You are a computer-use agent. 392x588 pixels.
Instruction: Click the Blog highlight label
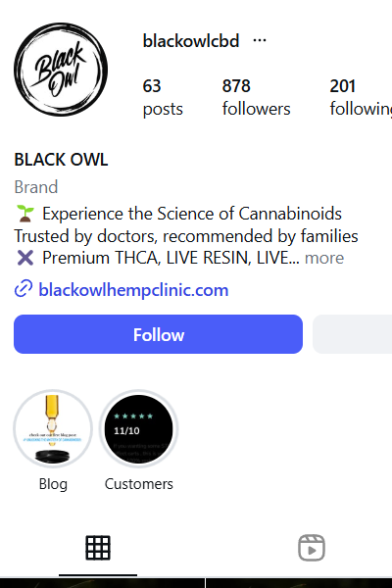[53, 484]
